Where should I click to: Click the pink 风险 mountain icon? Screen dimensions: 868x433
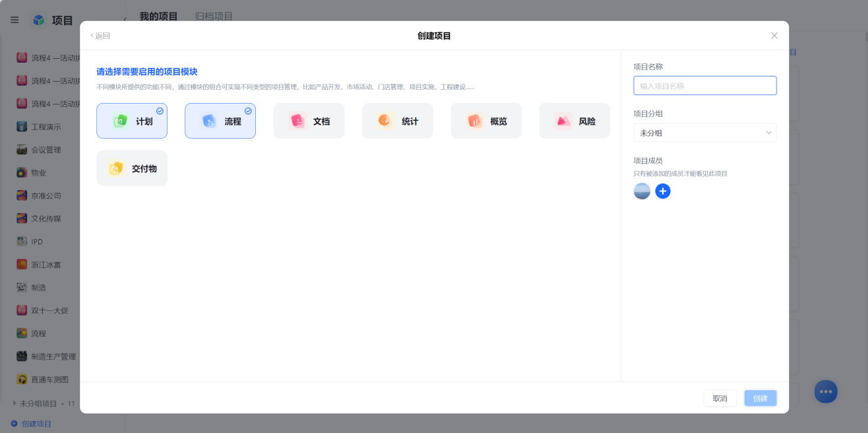563,121
